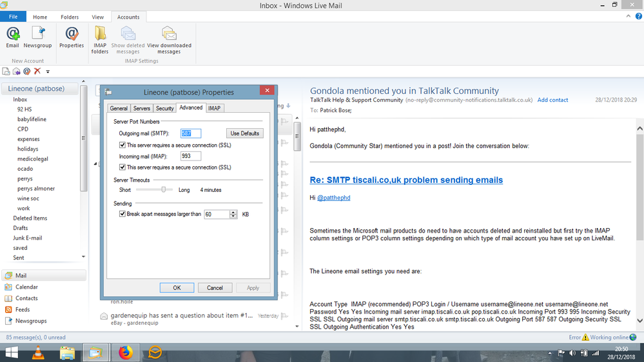Uncheck Break apart messages larger than
Image resolution: width=644 pixels, height=362 pixels.
tap(123, 214)
